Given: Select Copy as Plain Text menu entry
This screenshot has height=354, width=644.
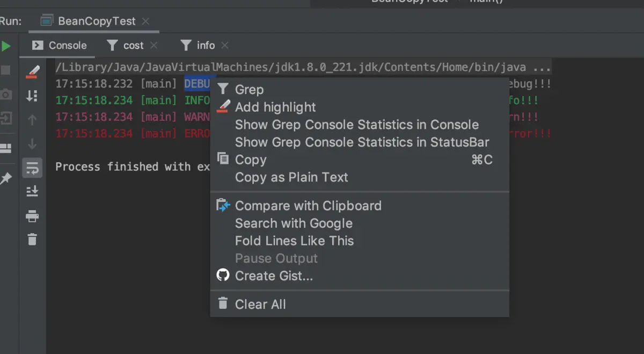Looking at the screenshot, I should (x=291, y=177).
